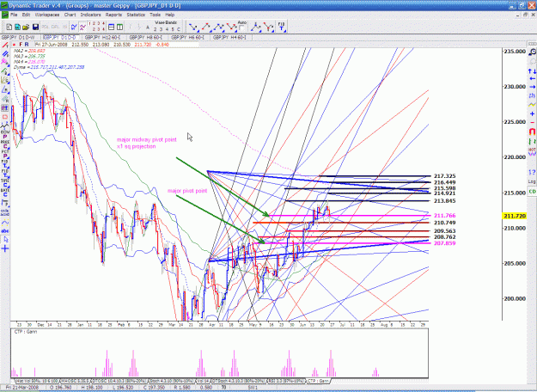
Task: Switch to the GBPJPY H8 60-I chart tab
Action: pos(146,37)
